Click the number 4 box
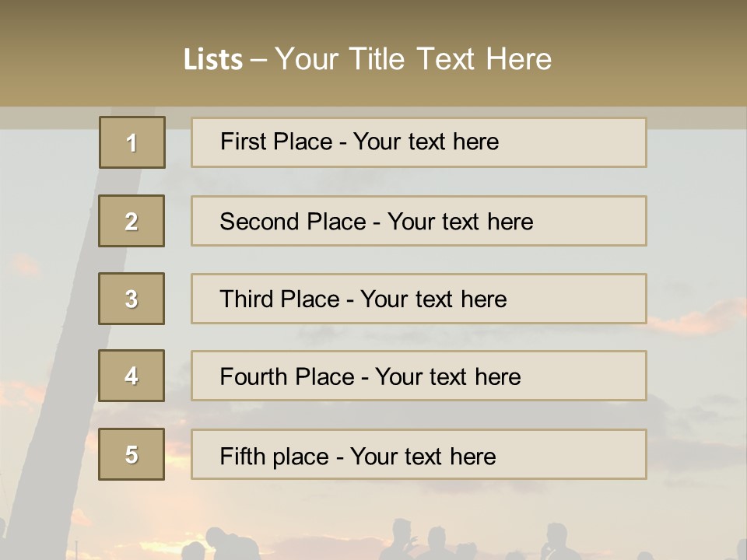This screenshot has width=747, height=560. point(132,376)
